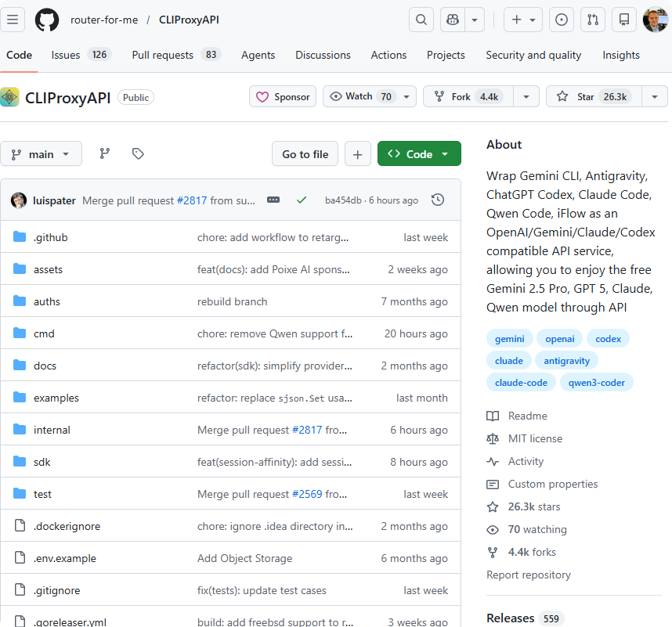The width and height of the screenshot is (672, 627).
Task: Open the Insights tab
Action: pyautogui.click(x=620, y=56)
